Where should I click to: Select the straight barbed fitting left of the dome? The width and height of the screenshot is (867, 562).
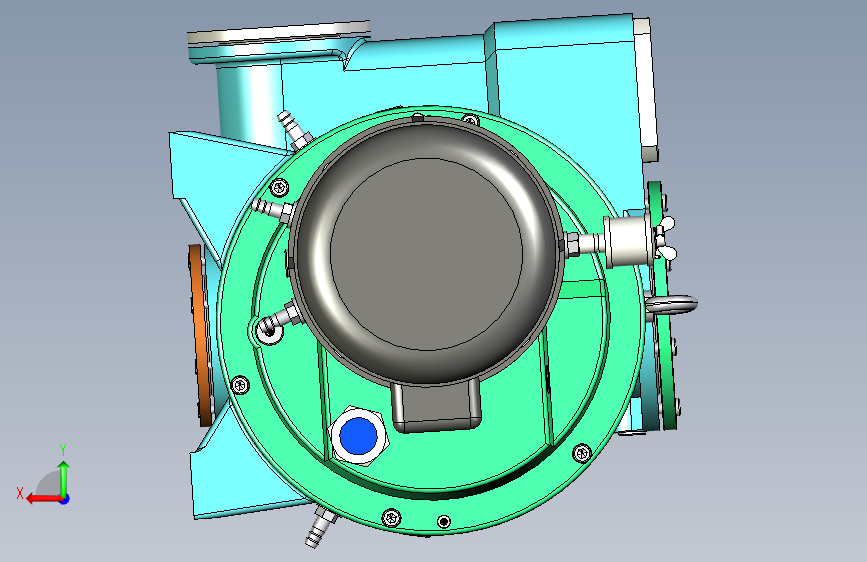click(x=273, y=210)
